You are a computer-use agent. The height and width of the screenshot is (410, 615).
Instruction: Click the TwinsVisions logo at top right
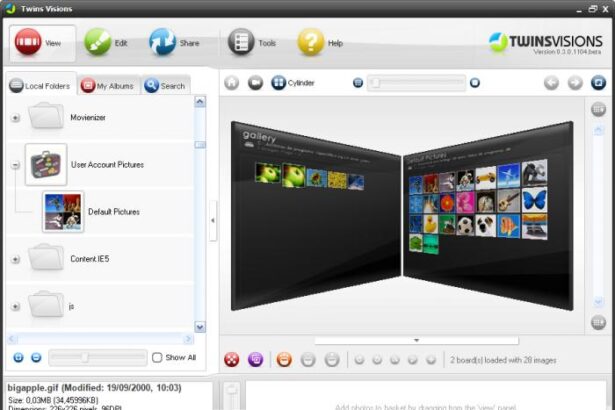click(546, 43)
